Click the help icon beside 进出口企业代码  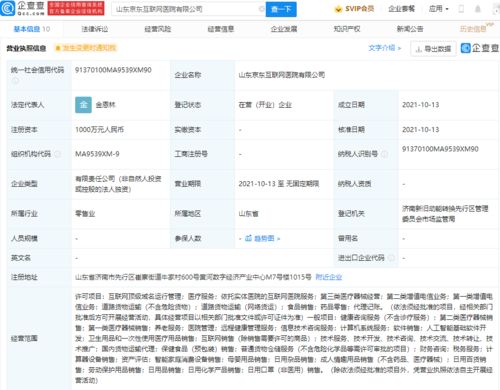pyautogui.click(x=391, y=258)
